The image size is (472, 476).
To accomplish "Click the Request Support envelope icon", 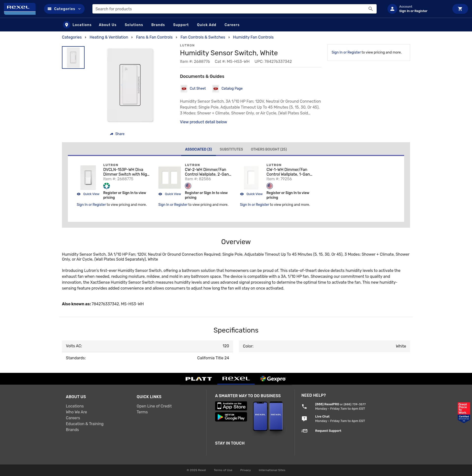I will point(304,431).
